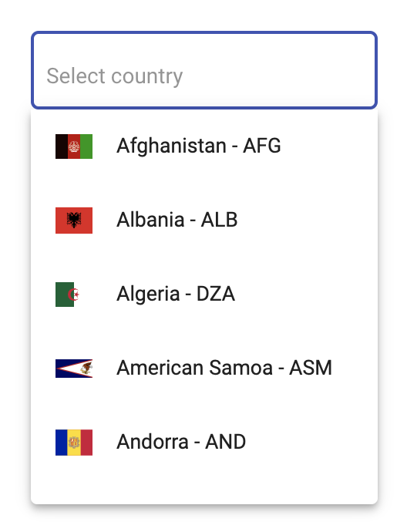Select the Afghanistan - AFG option
Screen dimensions: 407x532
point(204,146)
